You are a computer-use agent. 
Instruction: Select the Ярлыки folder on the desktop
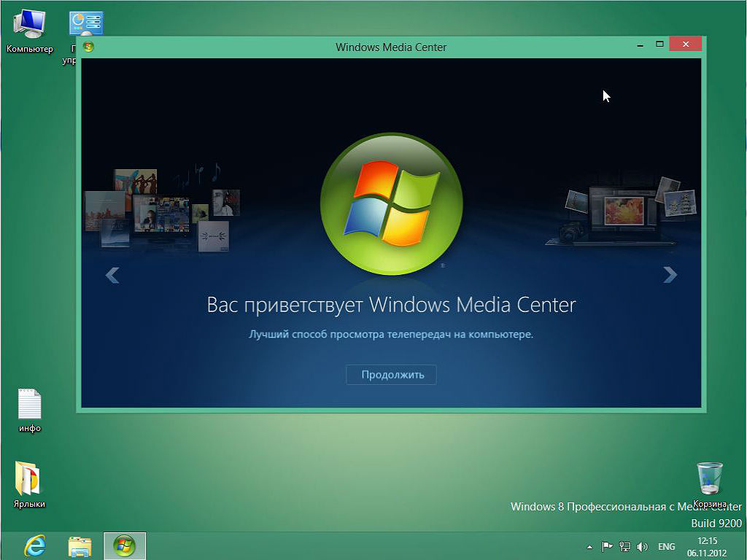29,485
